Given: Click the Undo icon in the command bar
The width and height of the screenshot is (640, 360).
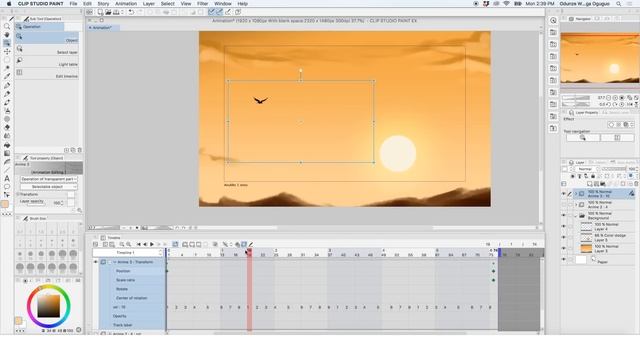Looking at the screenshot, I should click(x=131, y=12).
